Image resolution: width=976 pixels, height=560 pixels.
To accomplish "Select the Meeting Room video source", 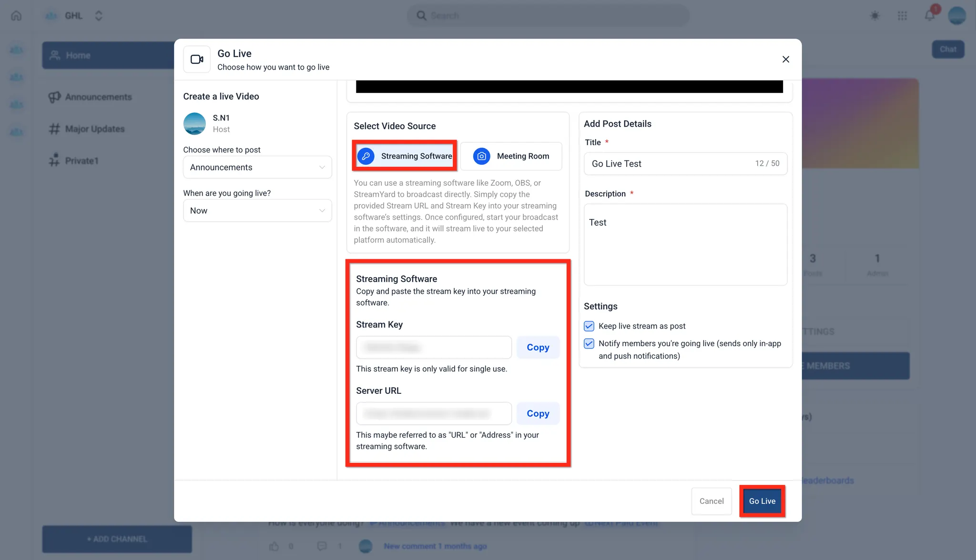I will [511, 156].
